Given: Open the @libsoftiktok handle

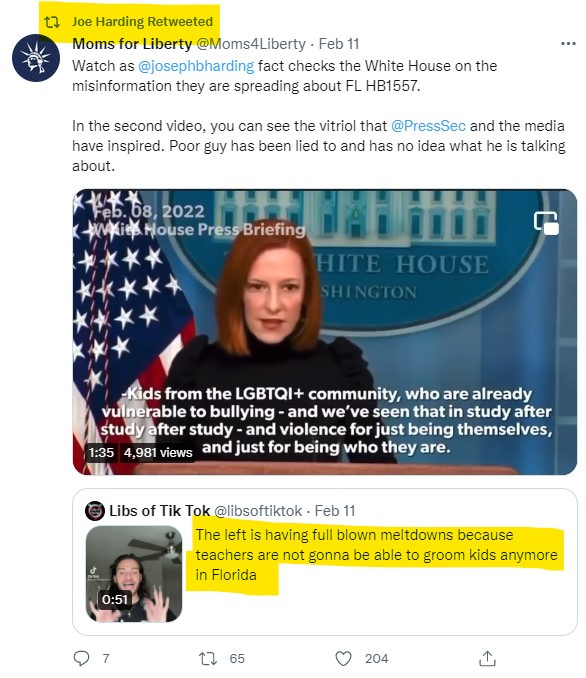Looking at the screenshot, I should [258, 511].
